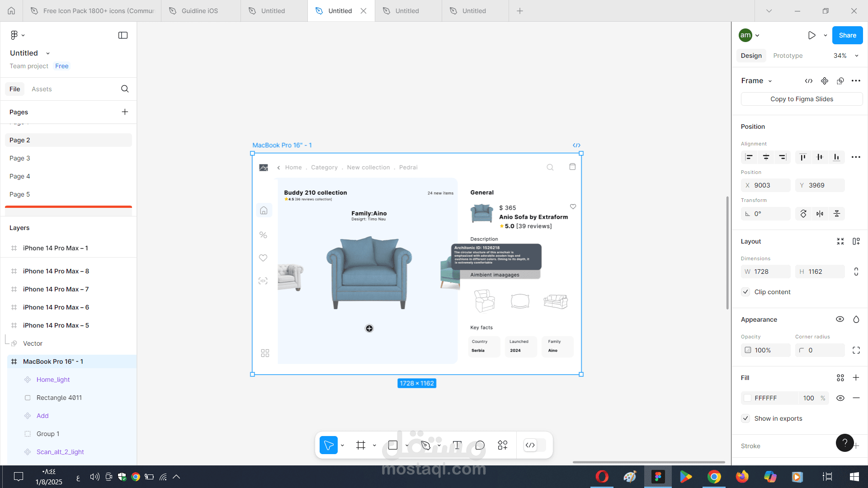Select the Pen tool

[425, 446]
